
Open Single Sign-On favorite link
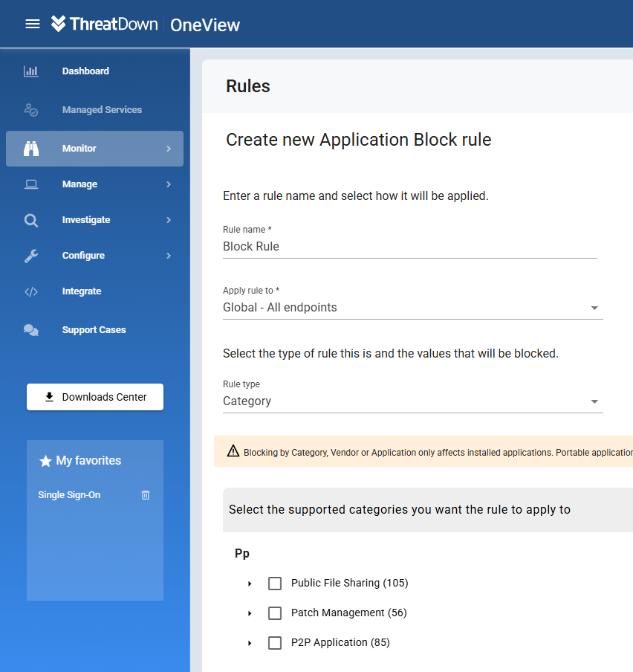coord(69,495)
